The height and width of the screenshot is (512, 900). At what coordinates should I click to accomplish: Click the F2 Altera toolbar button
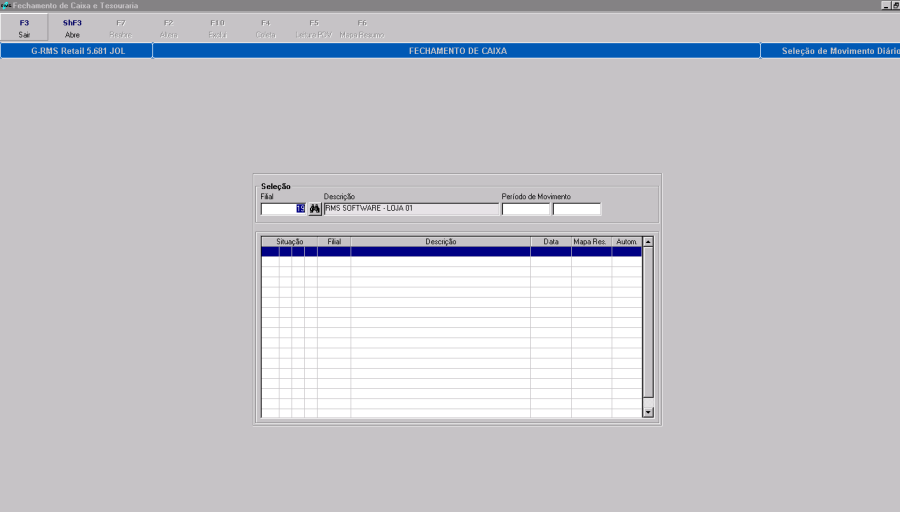coord(169,28)
